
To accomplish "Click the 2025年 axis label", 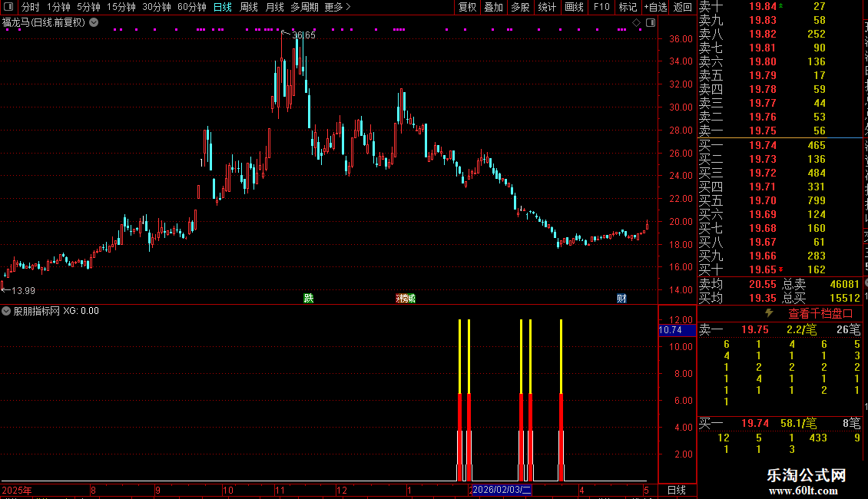I will point(17,490).
